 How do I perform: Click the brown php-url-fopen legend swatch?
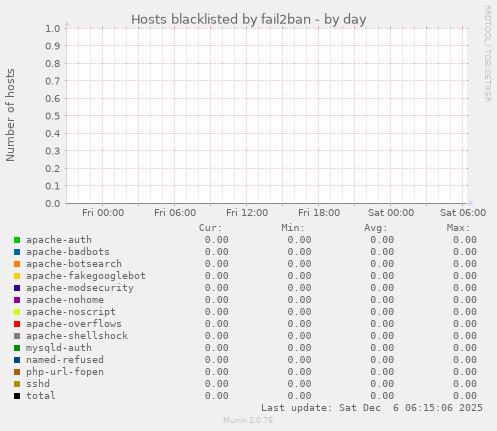(x=17, y=372)
